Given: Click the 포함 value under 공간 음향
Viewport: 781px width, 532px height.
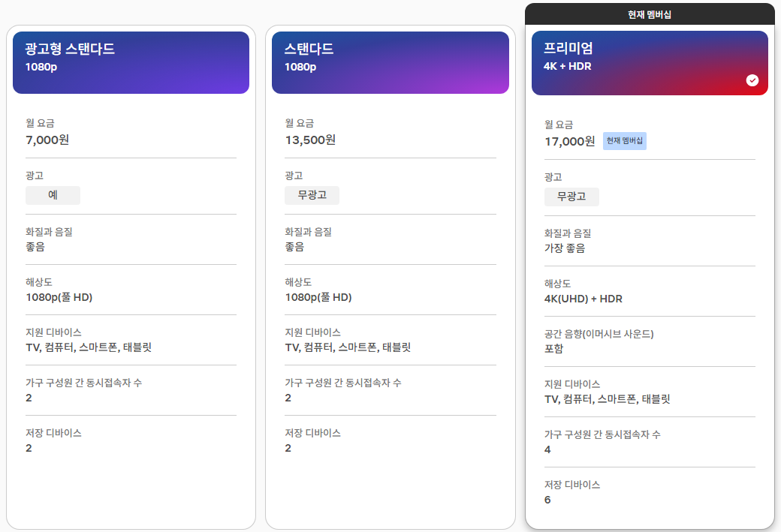Looking at the screenshot, I should click(553, 348).
